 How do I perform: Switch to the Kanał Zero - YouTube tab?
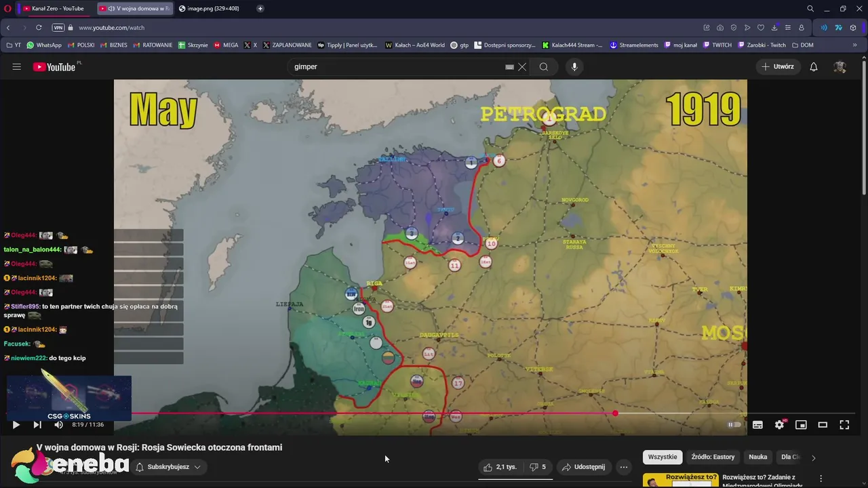(x=56, y=9)
